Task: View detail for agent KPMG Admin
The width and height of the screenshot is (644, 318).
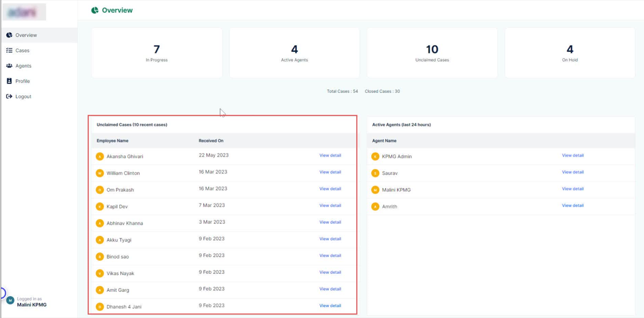Action: coord(573,155)
